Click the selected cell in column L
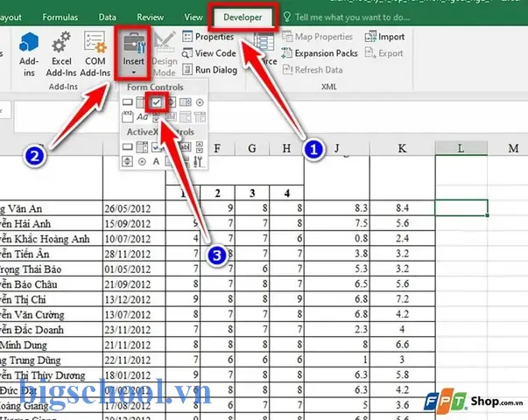The width and height of the screenshot is (528, 420). 461,207
